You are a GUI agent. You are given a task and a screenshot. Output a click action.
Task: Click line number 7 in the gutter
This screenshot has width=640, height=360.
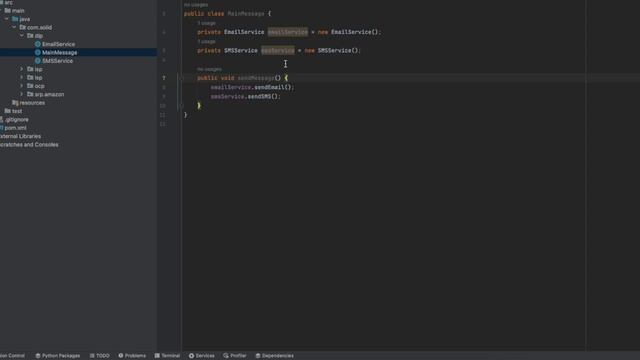164,78
